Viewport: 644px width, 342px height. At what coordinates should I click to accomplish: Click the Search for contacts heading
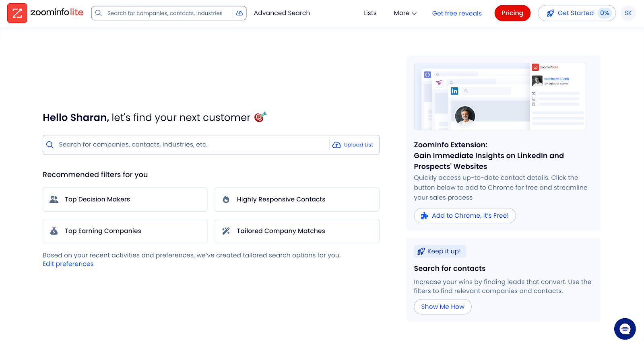tap(450, 268)
